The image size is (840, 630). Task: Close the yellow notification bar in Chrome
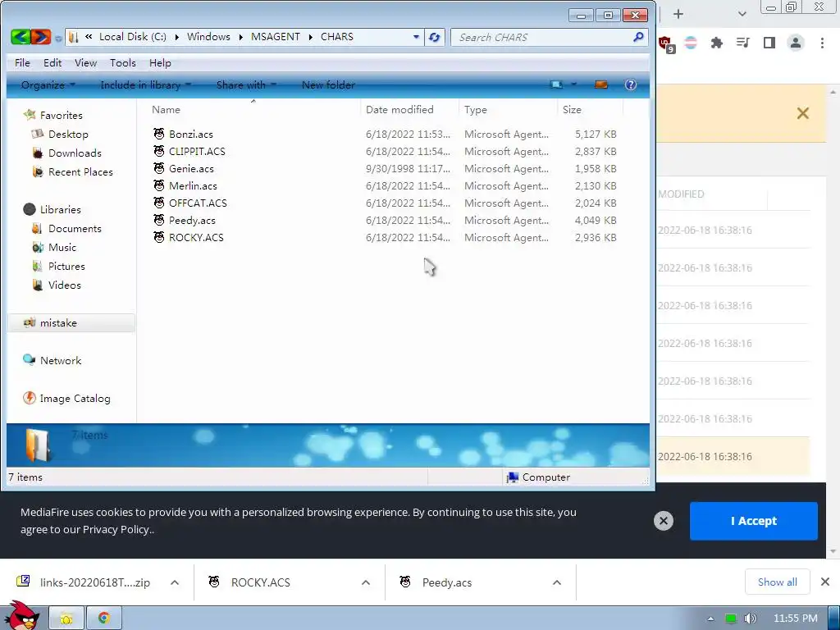point(802,113)
